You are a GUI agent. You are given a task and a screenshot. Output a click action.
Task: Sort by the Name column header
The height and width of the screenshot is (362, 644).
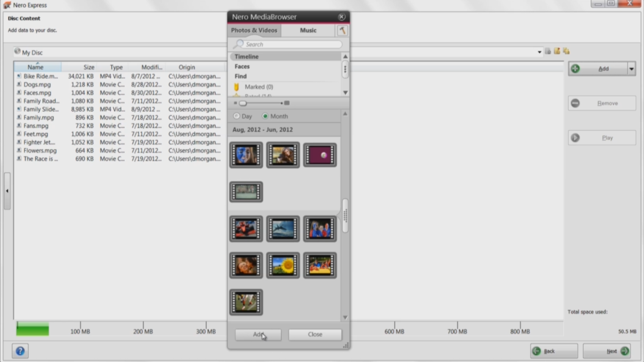pyautogui.click(x=38, y=67)
